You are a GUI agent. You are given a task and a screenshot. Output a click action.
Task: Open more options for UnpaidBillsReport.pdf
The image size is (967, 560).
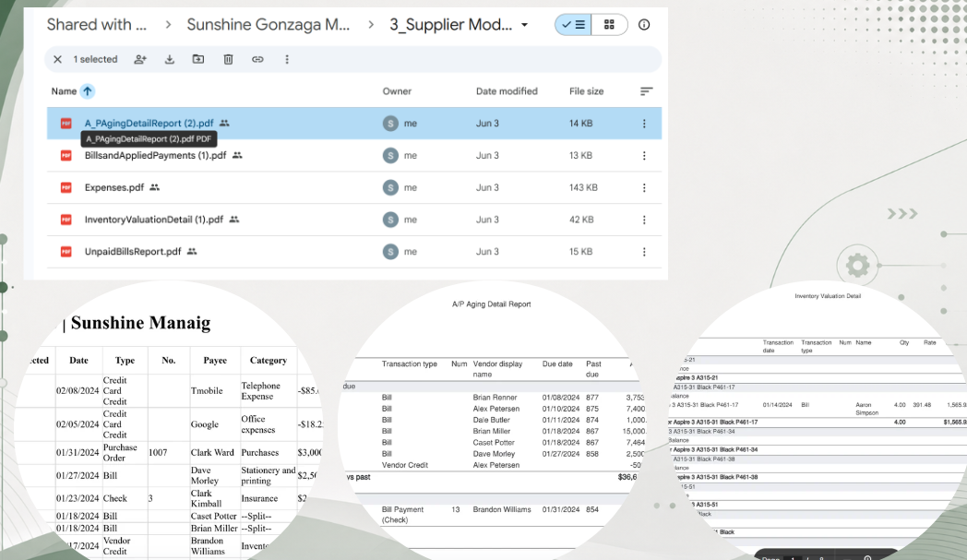coord(644,252)
